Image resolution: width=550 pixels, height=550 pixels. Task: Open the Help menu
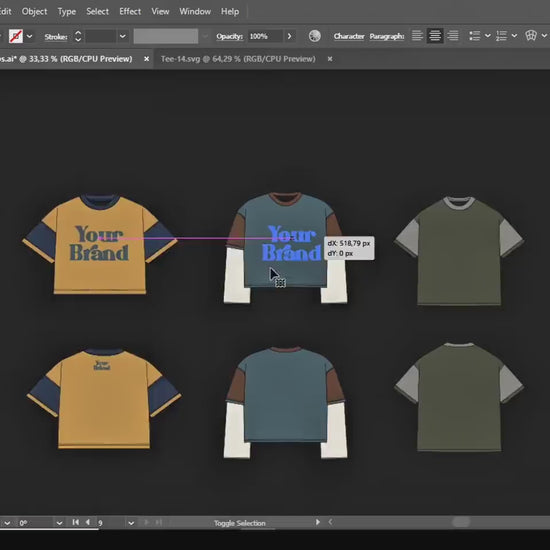point(230,12)
